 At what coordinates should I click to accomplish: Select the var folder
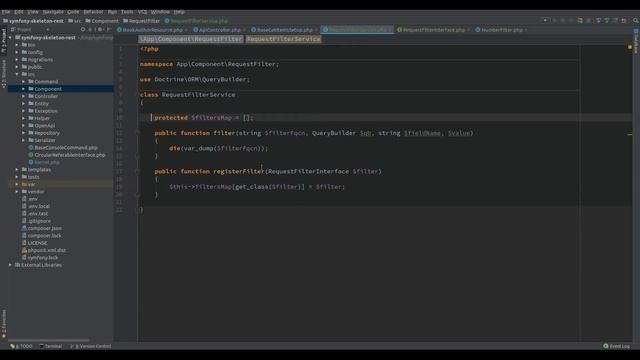[x=31, y=184]
